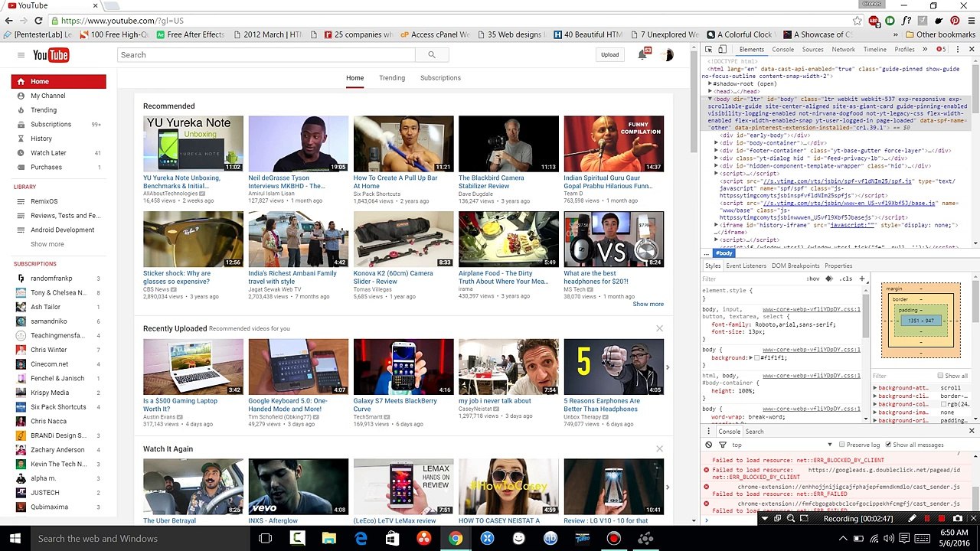The height and width of the screenshot is (551, 980).
Task: Open the DevTools three-dot customize menu
Action: (957, 50)
